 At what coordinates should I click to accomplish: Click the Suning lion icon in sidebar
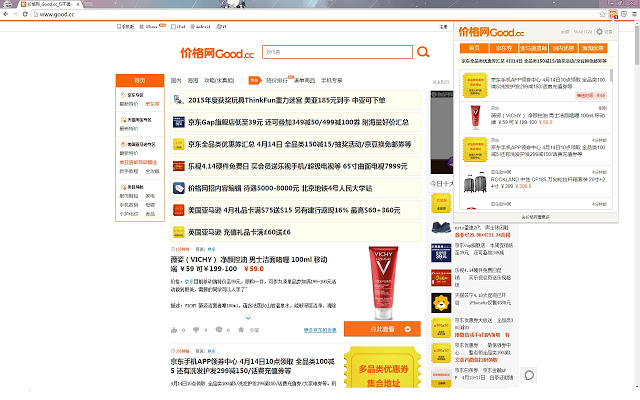(441, 303)
